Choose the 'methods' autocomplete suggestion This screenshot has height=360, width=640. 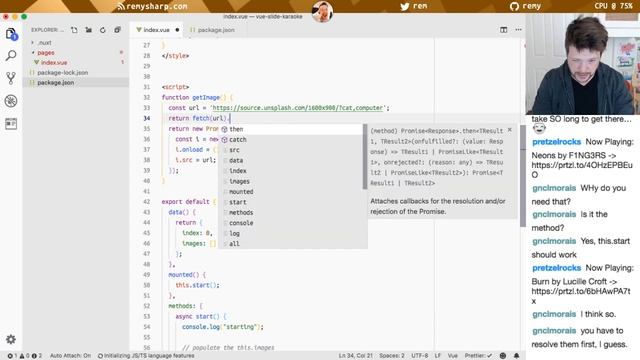(291, 213)
